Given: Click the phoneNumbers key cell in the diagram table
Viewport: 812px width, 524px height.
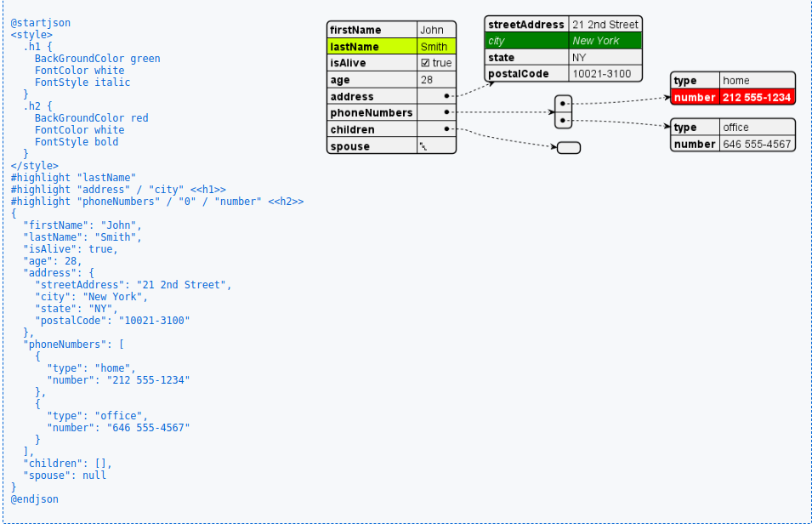Looking at the screenshot, I should point(372,113).
